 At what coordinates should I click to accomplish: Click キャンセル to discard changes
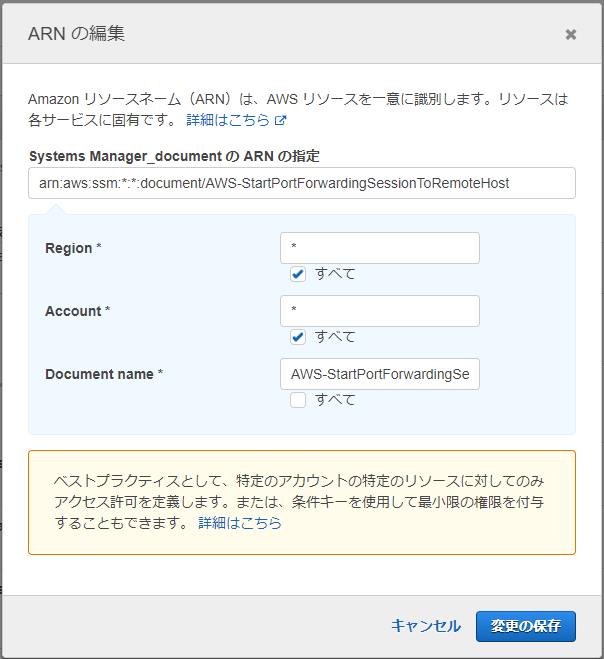click(x=426, y=626)
